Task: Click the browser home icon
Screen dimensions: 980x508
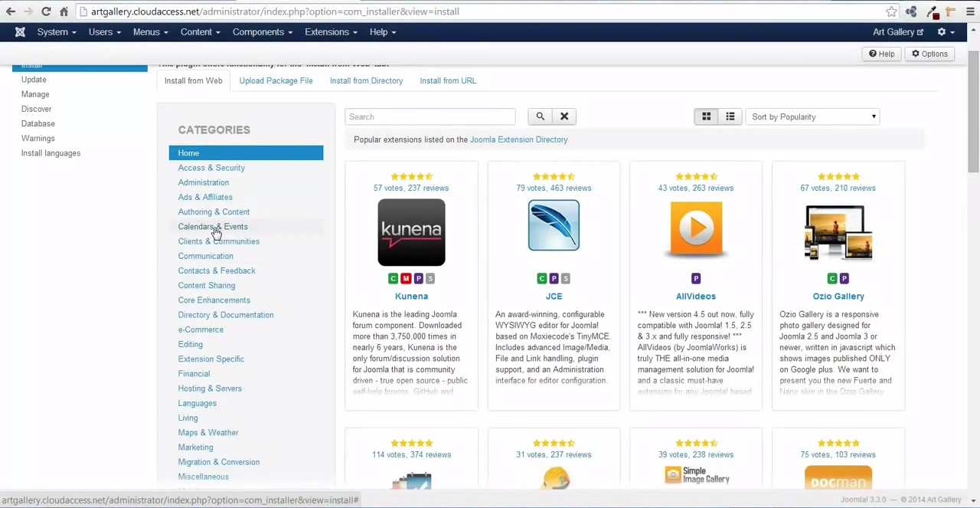Action: tap(64, 11)
